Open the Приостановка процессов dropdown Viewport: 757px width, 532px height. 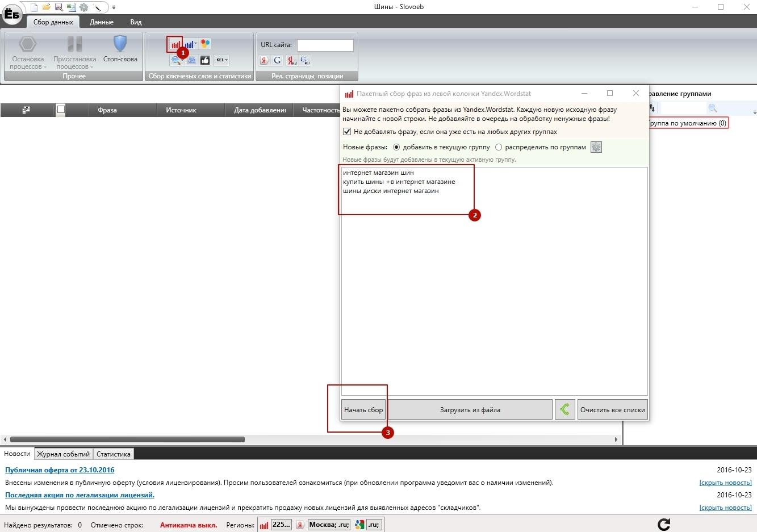pyautogui.click(x=74, y=52)
